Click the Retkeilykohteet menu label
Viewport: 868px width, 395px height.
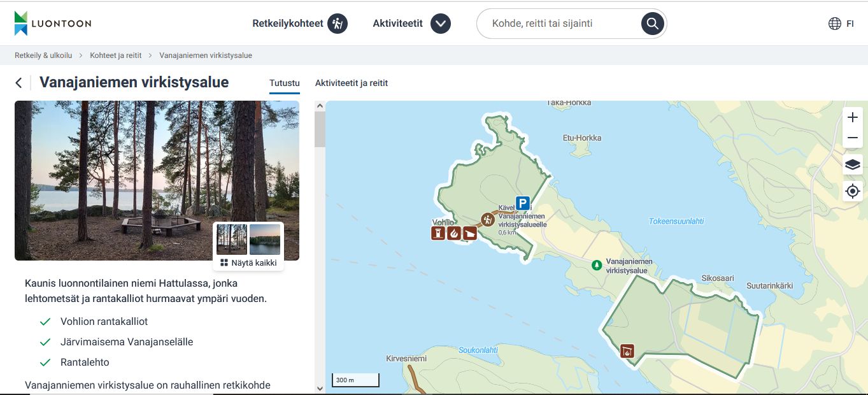coord(288,24)
